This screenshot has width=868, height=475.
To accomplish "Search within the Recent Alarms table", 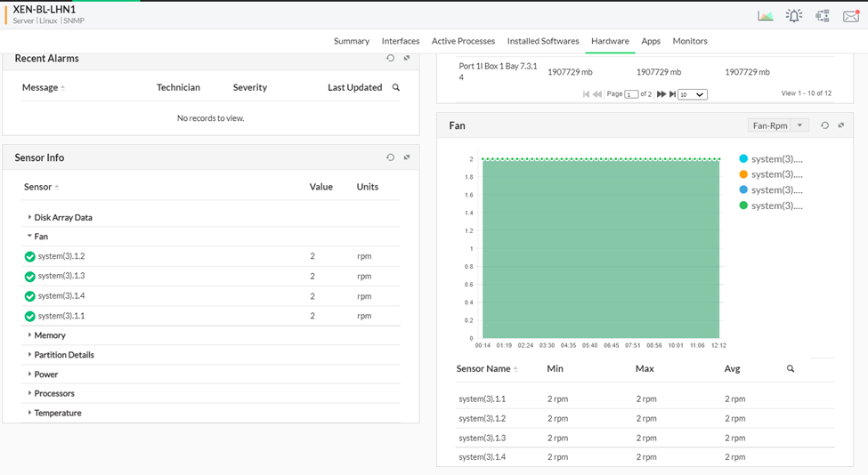I will (x=396, y=87).
